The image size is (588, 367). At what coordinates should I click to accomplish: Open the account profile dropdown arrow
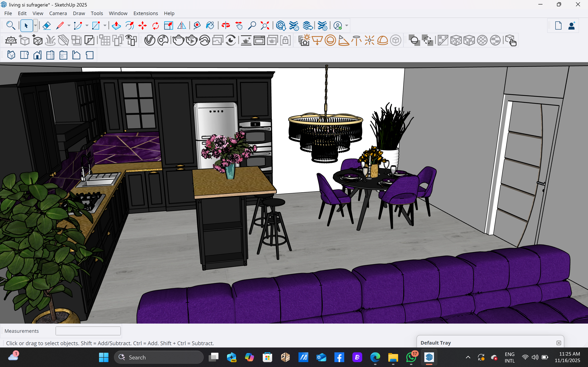347,25
